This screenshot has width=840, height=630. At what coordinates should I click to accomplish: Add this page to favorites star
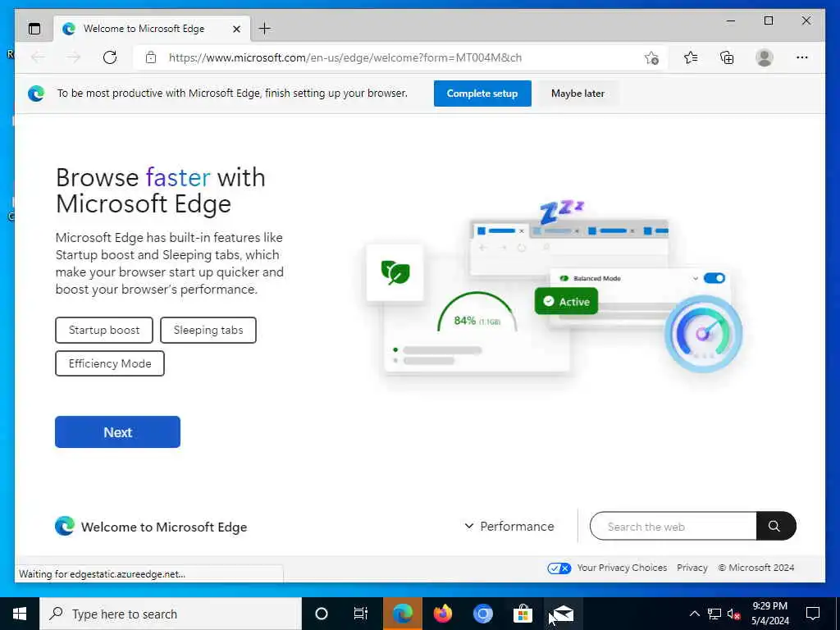(651, 57)
